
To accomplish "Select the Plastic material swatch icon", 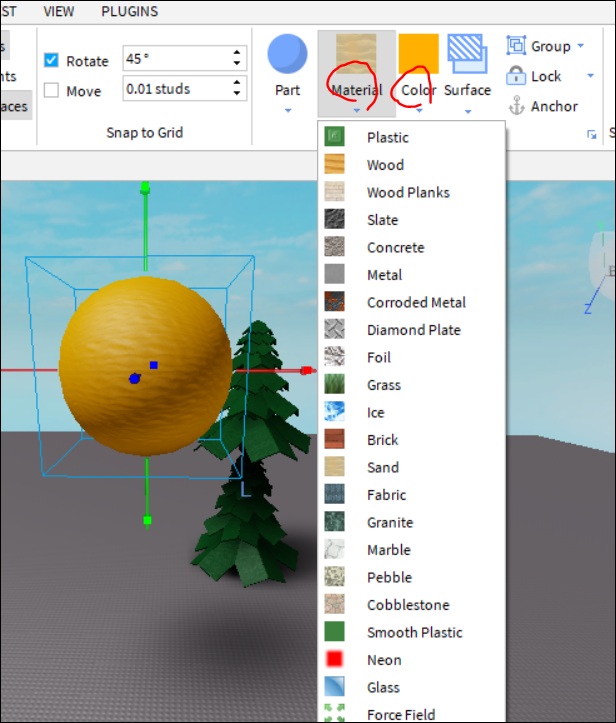I will pos(334,136).
